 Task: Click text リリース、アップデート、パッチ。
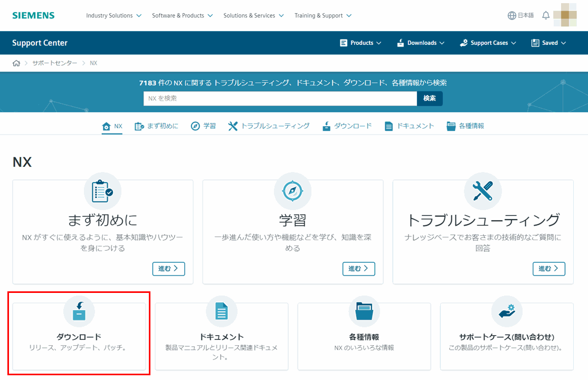79,348
